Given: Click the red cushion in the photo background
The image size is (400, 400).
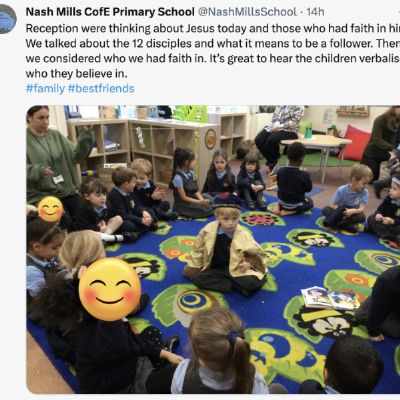Looking at the screenshot, I should tap(356, 143).
